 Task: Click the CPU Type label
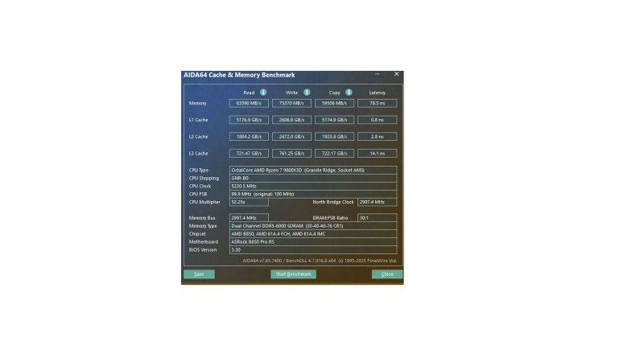coord(199,170)
